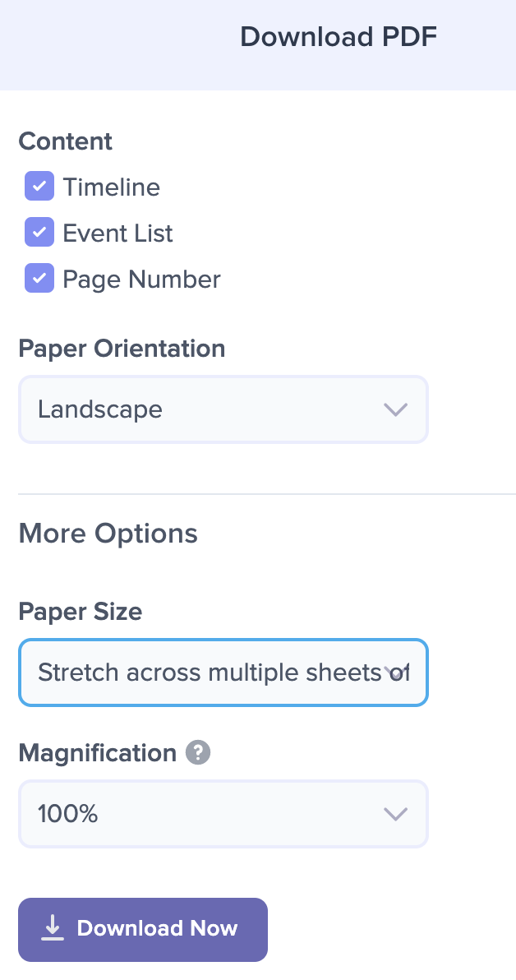The width and height of the screenshot is (516, 980).
Task: Click the Magnification help question mark icon
Action: click(x=198, y=752)
